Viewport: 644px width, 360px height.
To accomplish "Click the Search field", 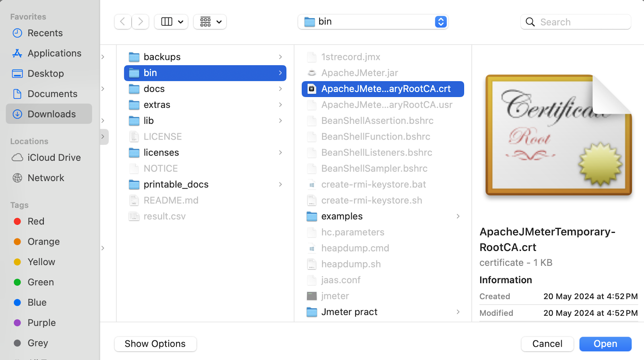I will (576, 22).
